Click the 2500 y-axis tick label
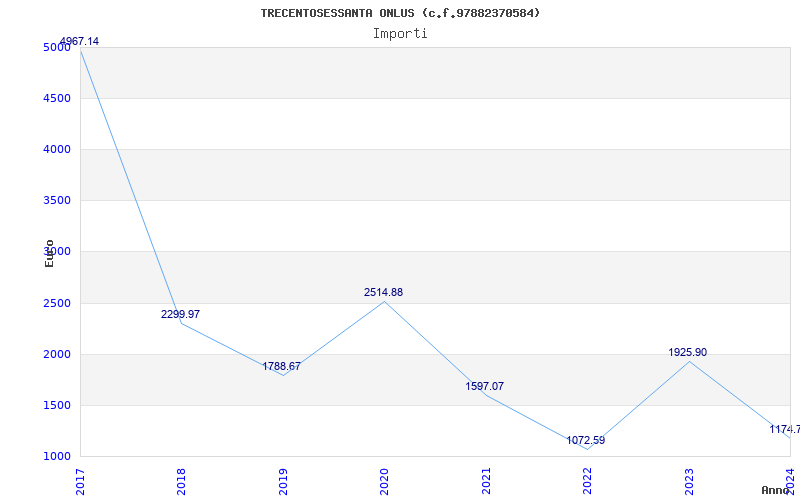The height and width of the screenshot is (500, 800). 57,304
